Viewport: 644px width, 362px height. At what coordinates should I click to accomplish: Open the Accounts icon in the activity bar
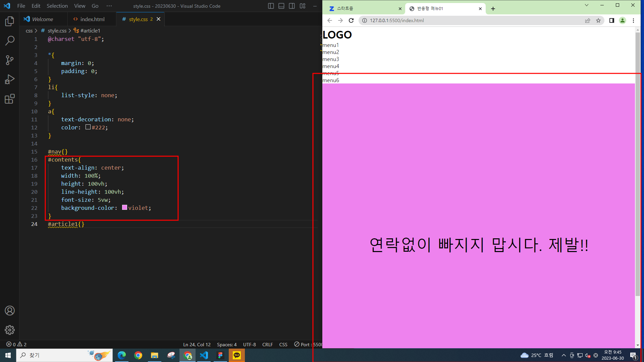10,311
